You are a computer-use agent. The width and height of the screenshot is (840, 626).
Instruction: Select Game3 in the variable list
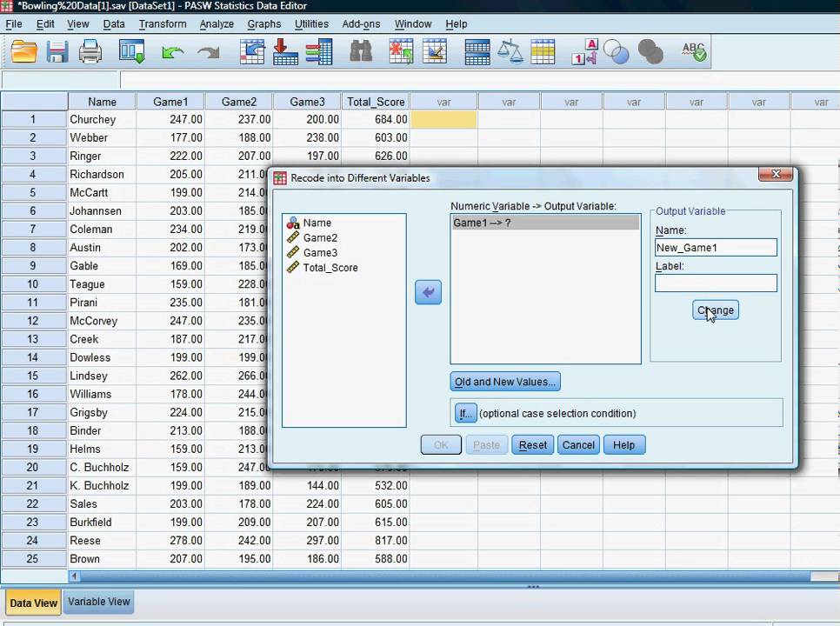pyautogui.click(x=320, y=253)
